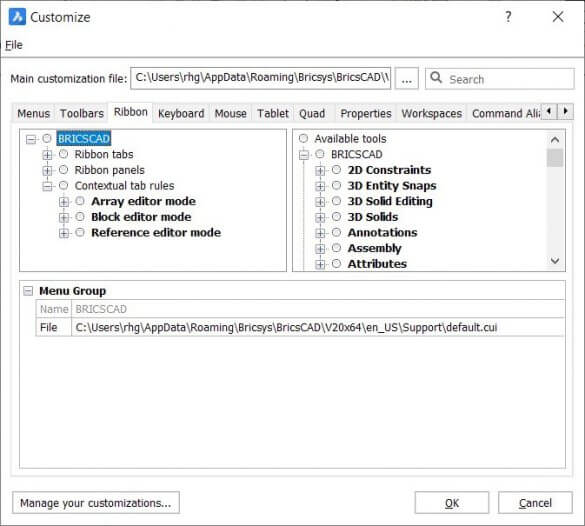
Task: Confirm with the OK button
Action: 452,503
